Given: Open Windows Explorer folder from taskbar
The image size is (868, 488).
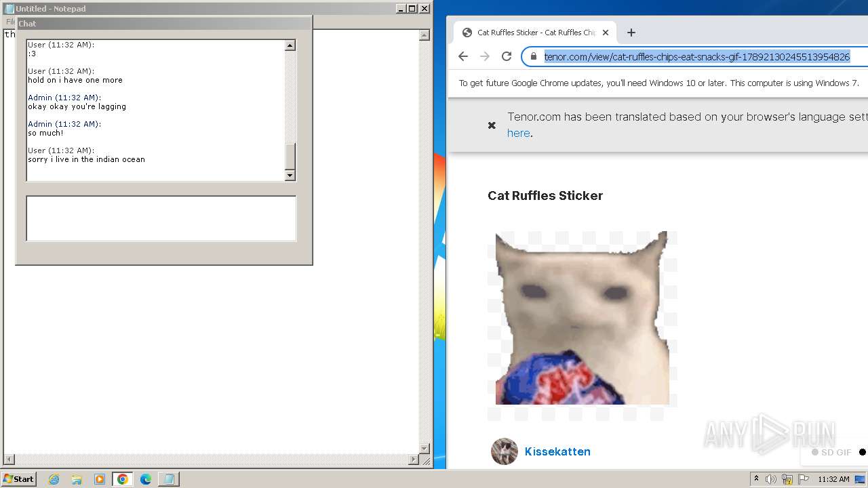Looking at the screenshot, I should pyautogui.click(x=77, y=479).
